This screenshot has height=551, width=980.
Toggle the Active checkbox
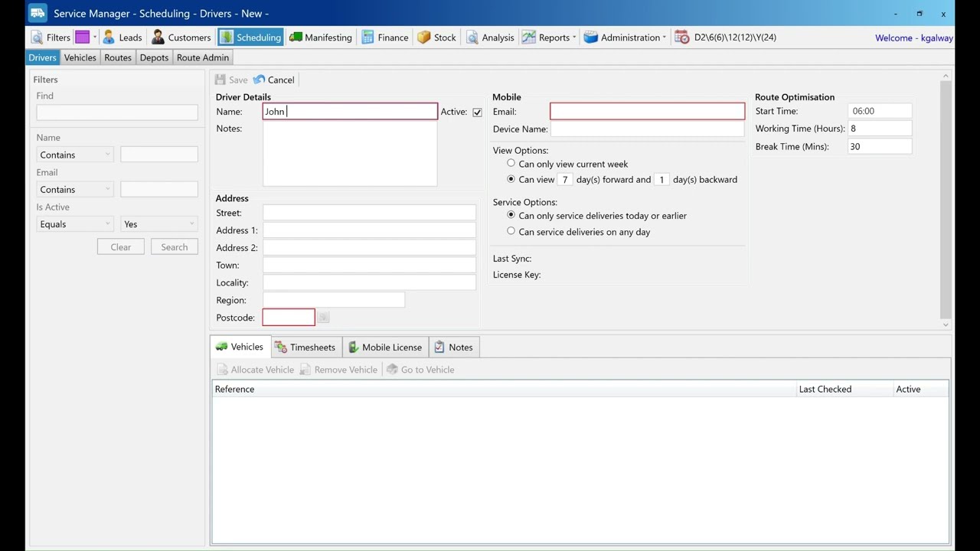pos(477,112)
